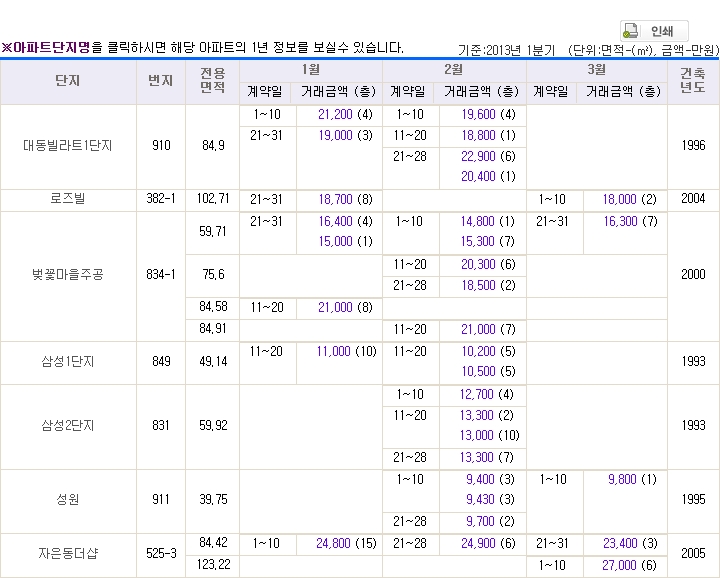The height and width of the screenshot is (578, 720).
Task: Click the 382-1 lot number cell
Action: [161, 199]
